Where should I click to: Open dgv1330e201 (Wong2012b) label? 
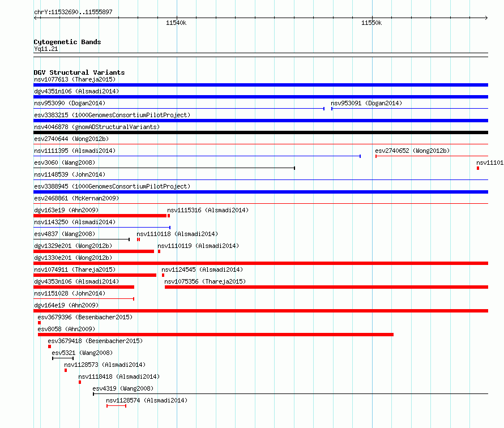click(x=73, y=258)
